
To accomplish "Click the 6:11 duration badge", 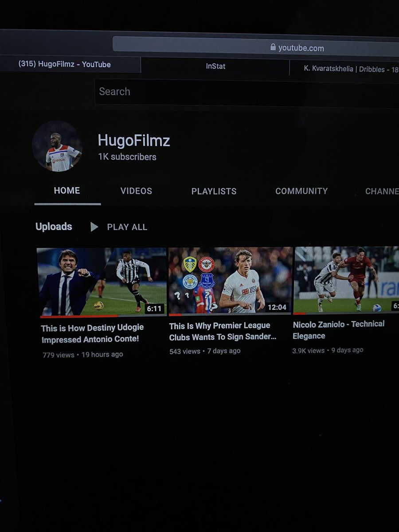I will (154, 309).
